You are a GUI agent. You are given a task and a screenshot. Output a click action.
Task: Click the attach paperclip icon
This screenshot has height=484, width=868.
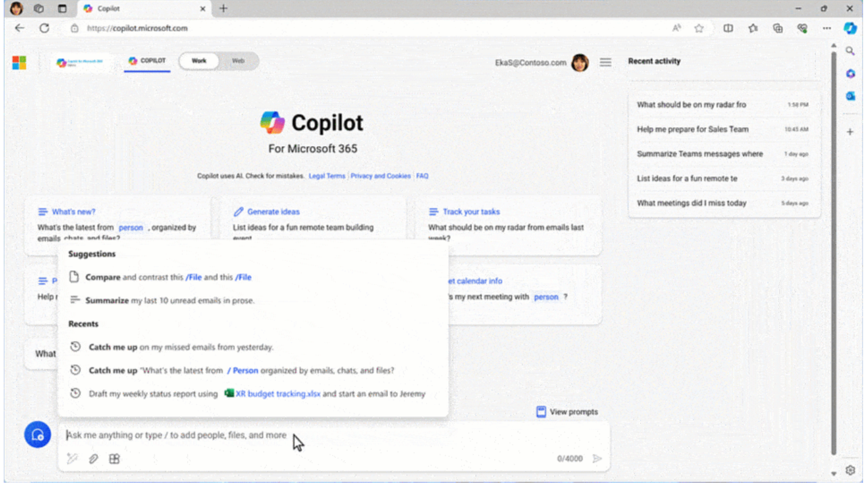click(94, 459)
